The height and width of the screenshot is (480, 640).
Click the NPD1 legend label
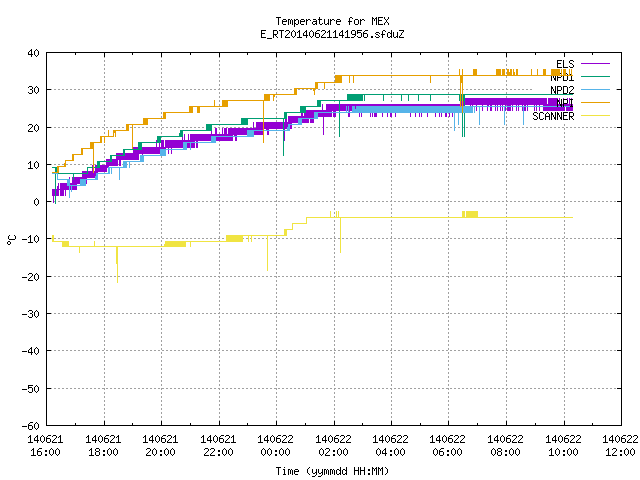pyautogui.click(x=562, y=78)
